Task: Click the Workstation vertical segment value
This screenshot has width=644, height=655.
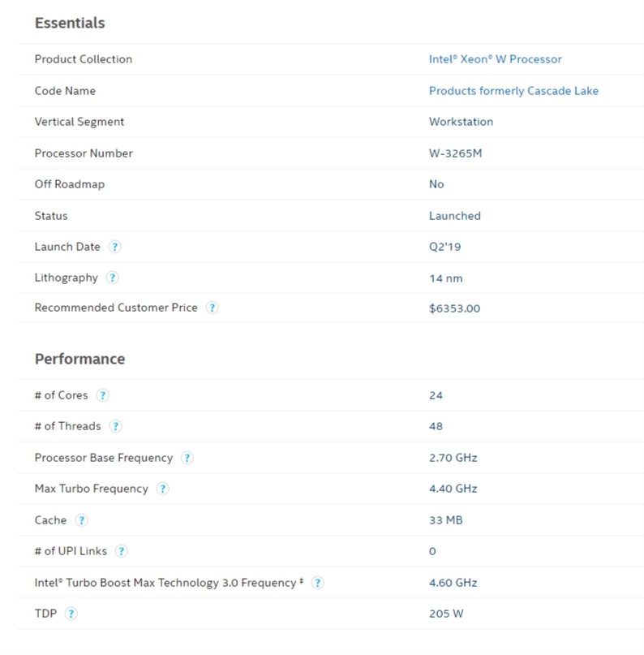Action: click(461, 122)
